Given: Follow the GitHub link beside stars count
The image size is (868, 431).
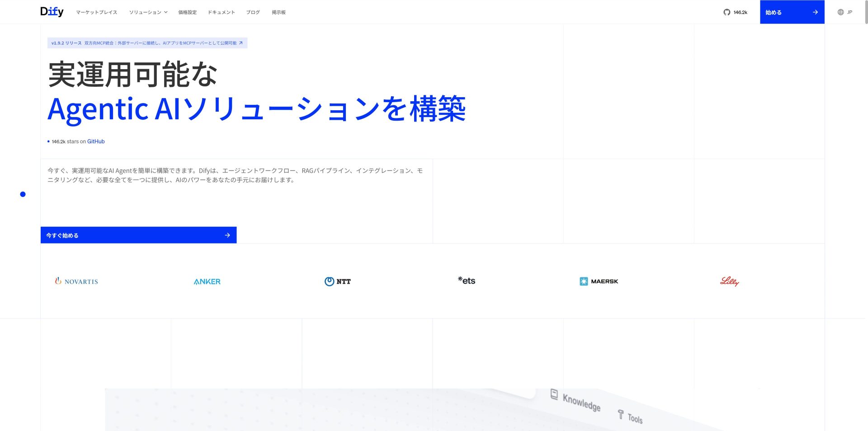Looking at the screenshot, I should coord(96,141).
